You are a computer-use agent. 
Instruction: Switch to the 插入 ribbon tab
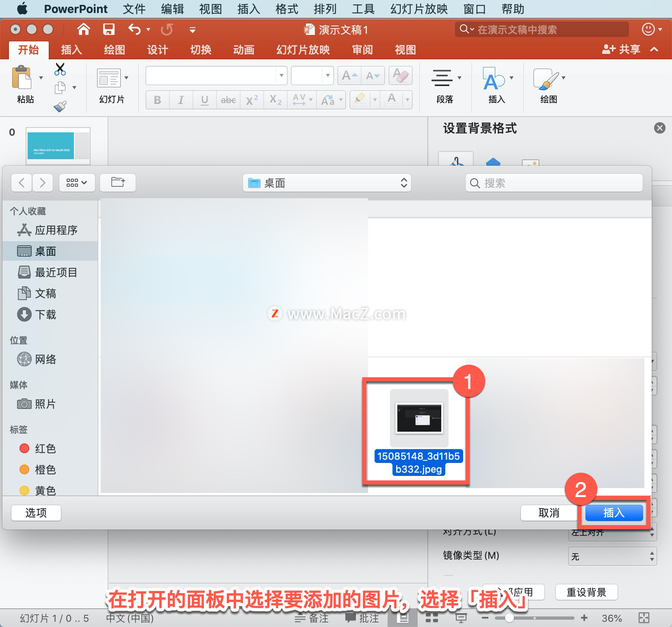click(72, 50)
